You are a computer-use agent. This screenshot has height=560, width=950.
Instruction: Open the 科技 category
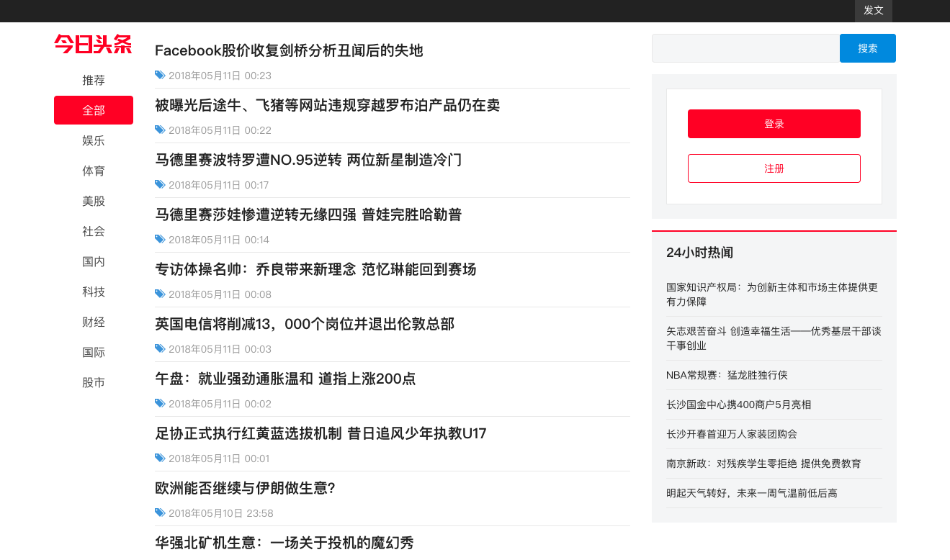94,292
